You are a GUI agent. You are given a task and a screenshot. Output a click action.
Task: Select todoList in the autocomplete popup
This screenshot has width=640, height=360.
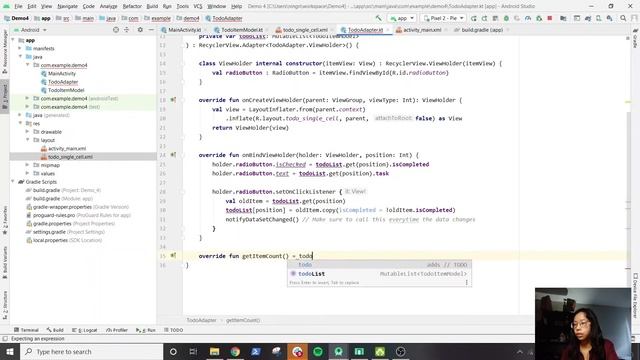(379, 274)
